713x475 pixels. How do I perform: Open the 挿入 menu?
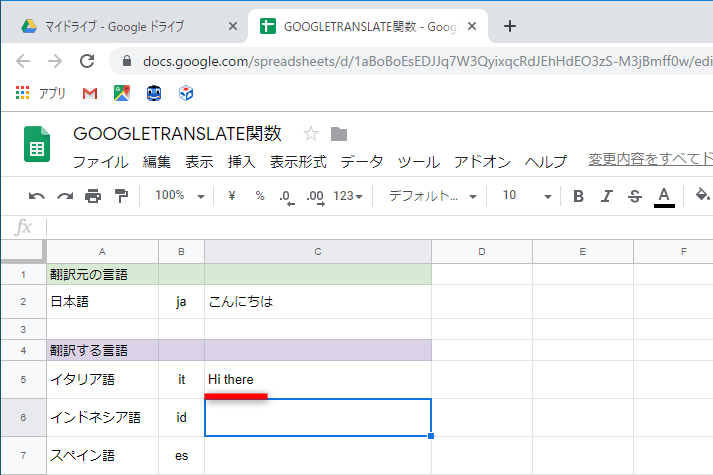pos(241,161)
